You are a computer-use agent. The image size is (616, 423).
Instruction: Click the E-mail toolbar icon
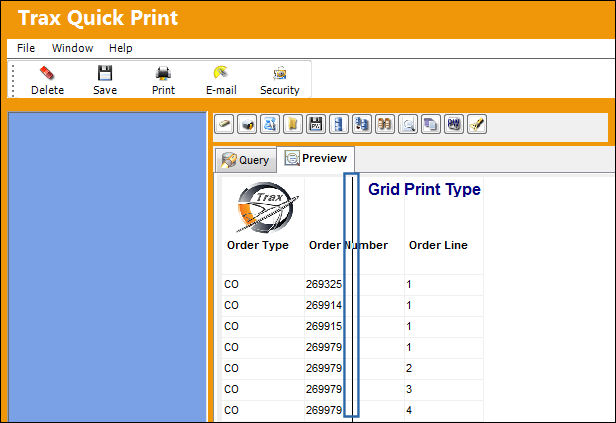click(221, 73)
